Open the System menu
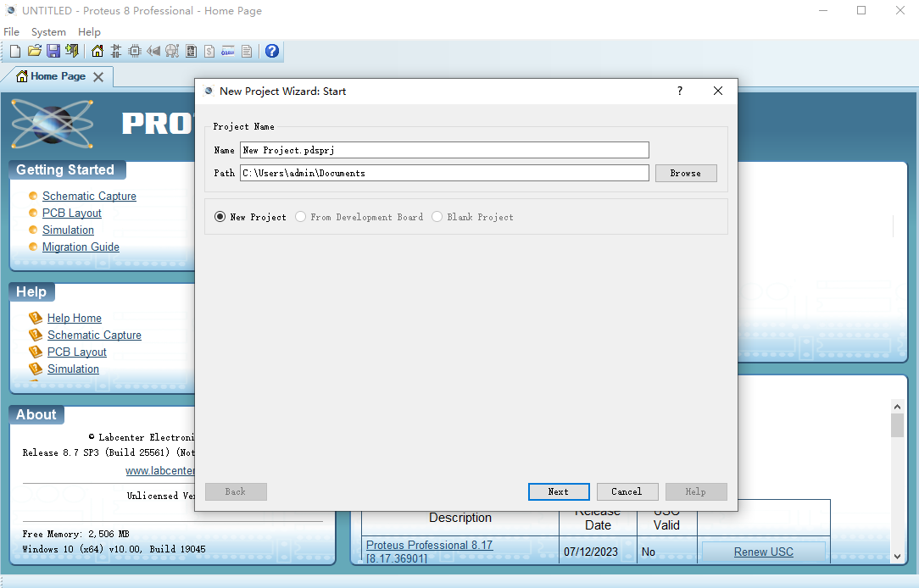 pyautogui.click(x=48, y=31)
